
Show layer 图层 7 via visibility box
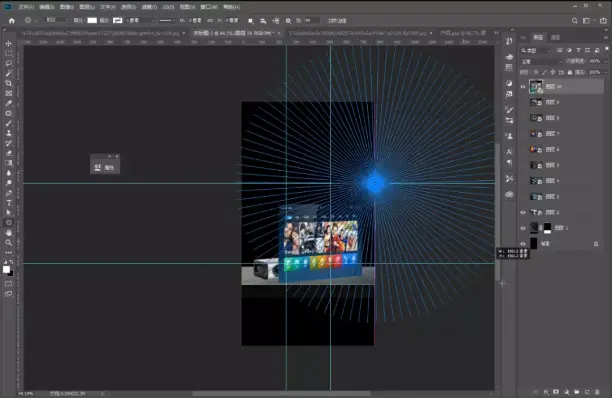[x=523, y=134]
